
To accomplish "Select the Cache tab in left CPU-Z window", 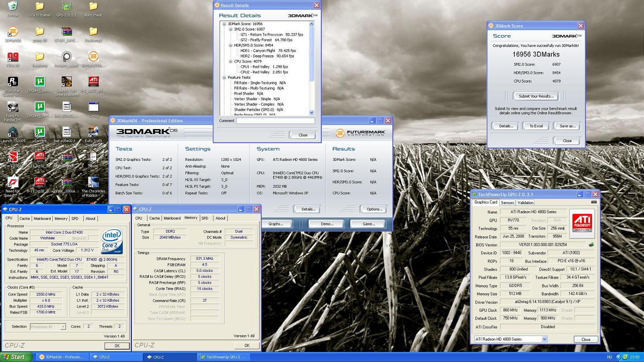I will point(25,219).
